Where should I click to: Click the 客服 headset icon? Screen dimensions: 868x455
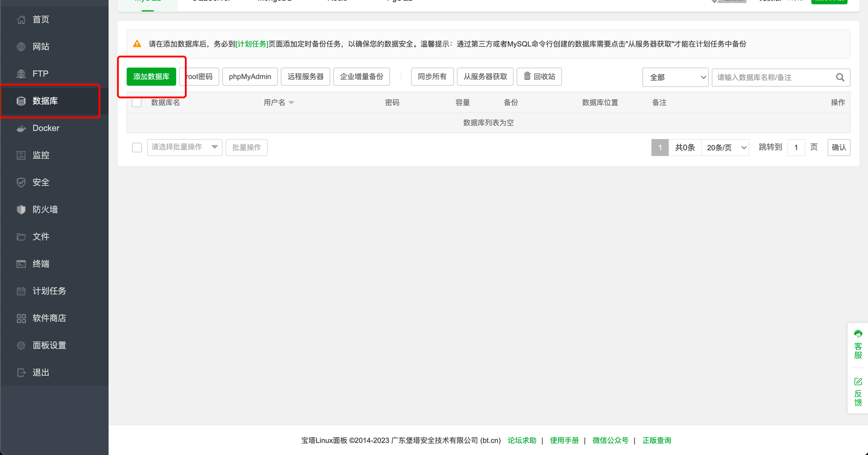coord(858,333)
